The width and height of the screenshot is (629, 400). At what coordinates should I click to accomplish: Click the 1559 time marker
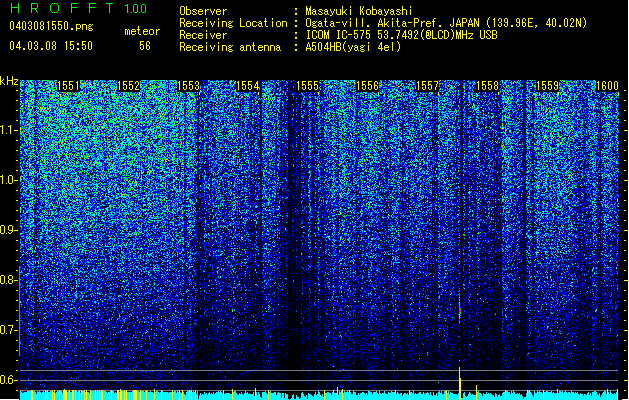[547, 86]
